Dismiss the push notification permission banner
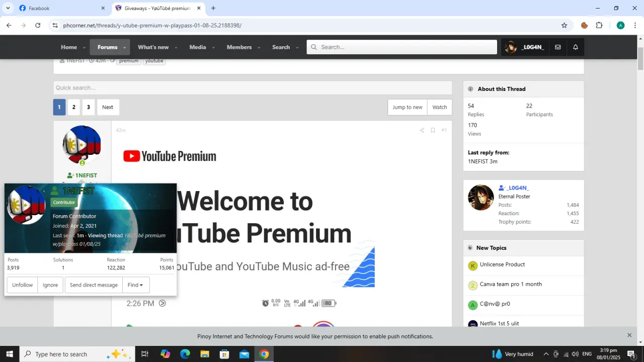The height and width of the screenshot is (362, 644). [x=629, y=335]
